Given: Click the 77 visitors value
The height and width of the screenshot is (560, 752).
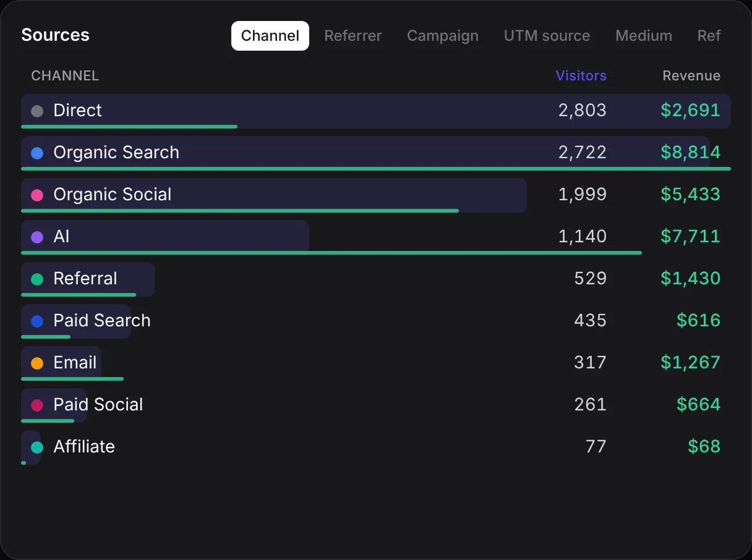Looking at the screenshot, I should click(596, 447).
